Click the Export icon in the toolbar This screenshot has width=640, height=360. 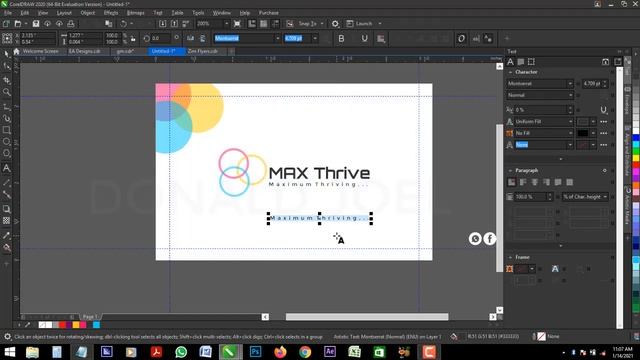point(174,24)
